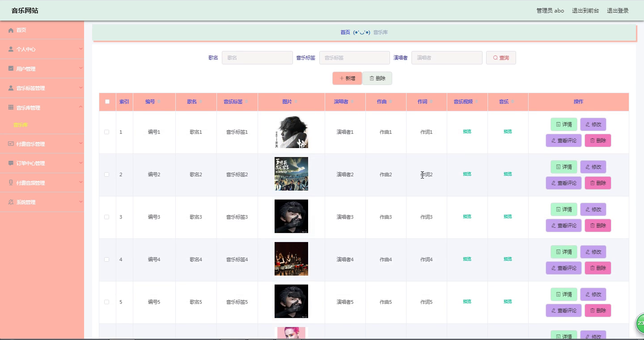Viewport: 644px width, 340px height.
Task: Click the album cover in row 编号1
Action: point(291,132)
